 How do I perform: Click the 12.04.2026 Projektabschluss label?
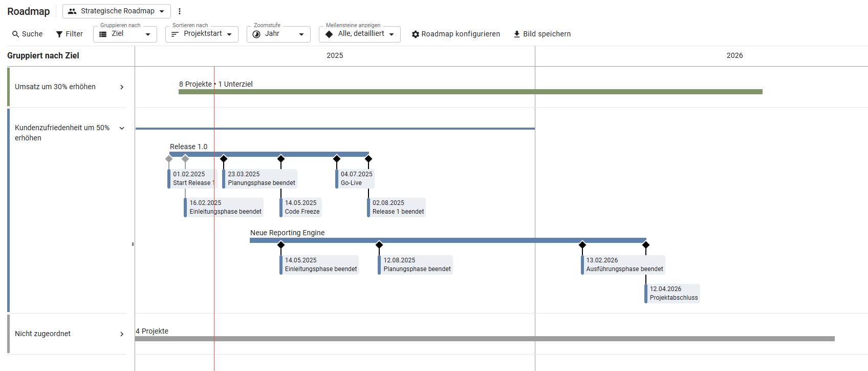[672, 294]
